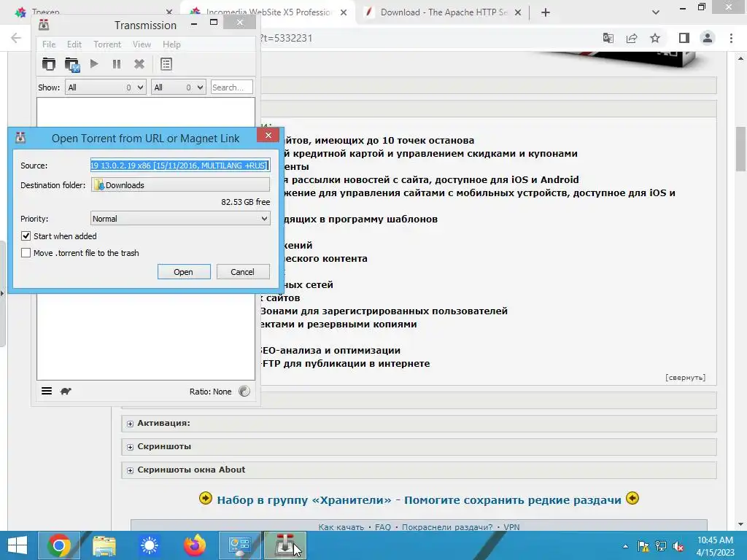Open the VPN link at page bottom
The image size is (747, 560).
[x=511, y=527]
